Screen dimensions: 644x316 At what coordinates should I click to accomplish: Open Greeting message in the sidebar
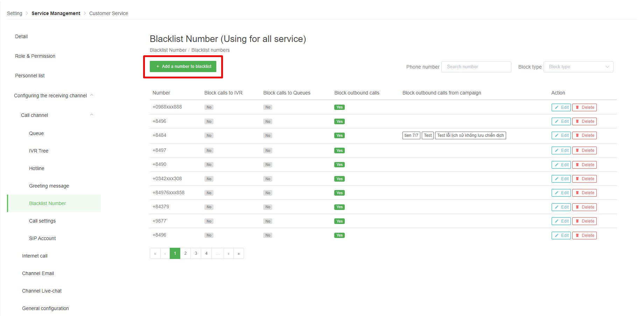click(x=49, y=186)
